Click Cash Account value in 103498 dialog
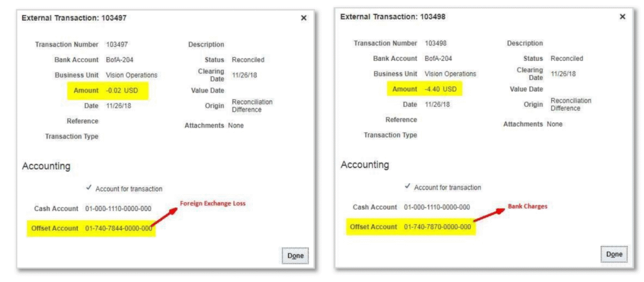This screenshot has height=282, width=644. click(437, 207)
